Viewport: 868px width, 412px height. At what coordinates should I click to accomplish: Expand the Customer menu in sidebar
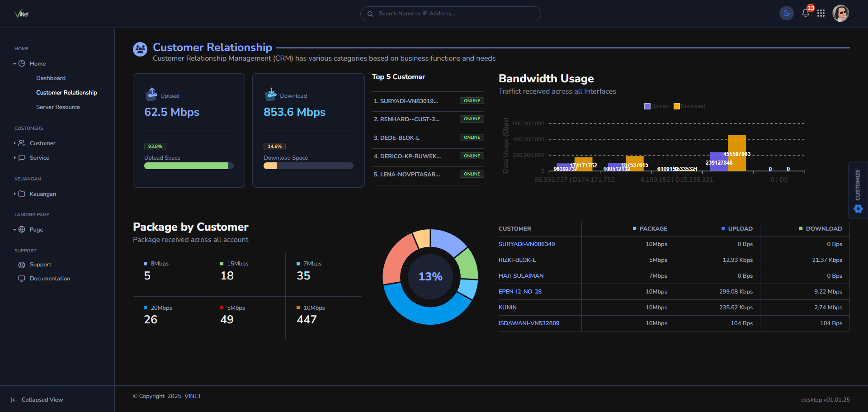[42, 143]
